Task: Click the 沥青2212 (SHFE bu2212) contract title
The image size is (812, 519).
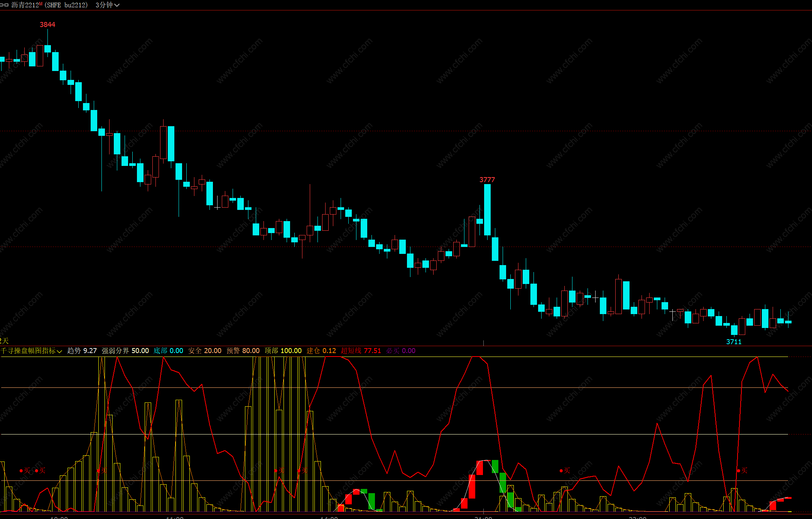Action: pyautogui.click(x=49, y=5)
